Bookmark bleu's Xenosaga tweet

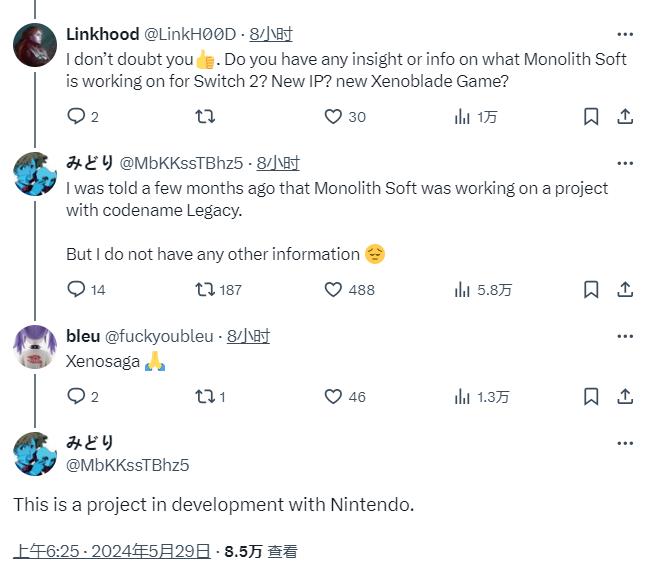591,397
